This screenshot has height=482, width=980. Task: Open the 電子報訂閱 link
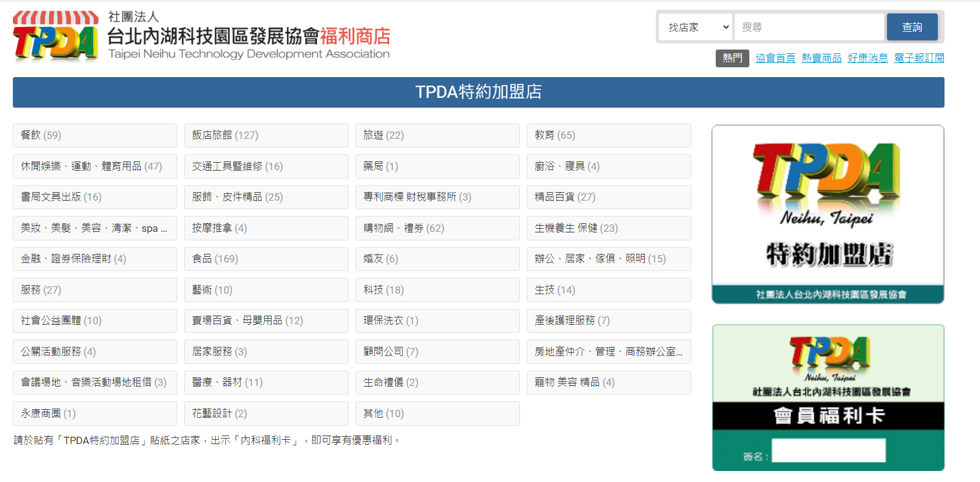[x=919, y=58]
